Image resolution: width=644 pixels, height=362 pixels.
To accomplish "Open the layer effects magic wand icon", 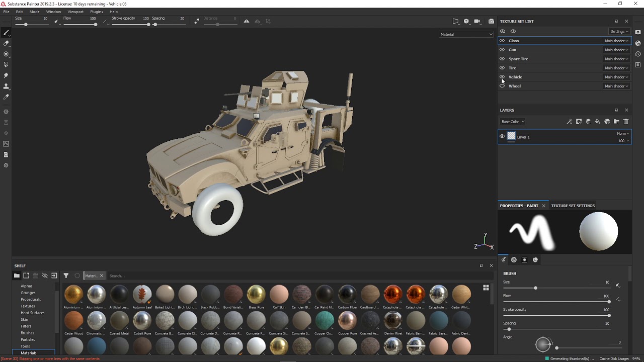I will 570,122.
